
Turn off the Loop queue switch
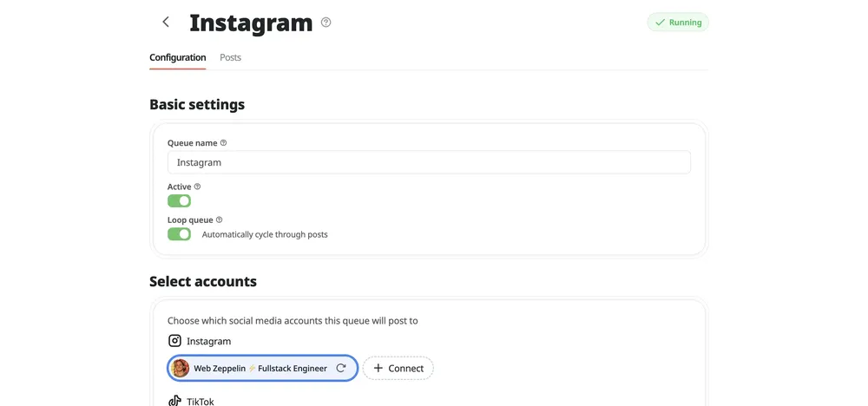[179, 234]
